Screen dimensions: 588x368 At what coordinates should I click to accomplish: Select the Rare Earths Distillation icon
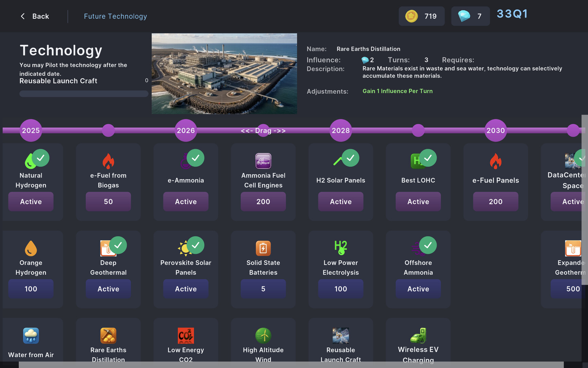point(108,336)
